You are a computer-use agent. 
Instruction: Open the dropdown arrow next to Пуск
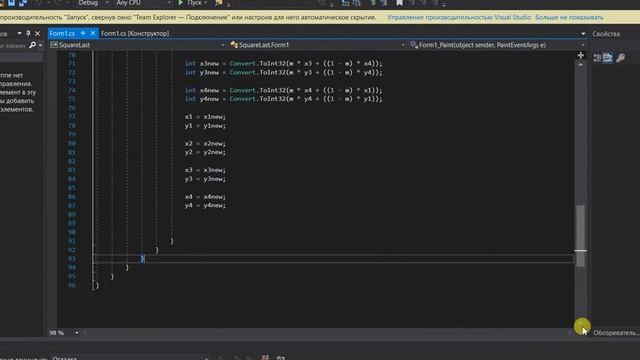click(x=205, y=3)
